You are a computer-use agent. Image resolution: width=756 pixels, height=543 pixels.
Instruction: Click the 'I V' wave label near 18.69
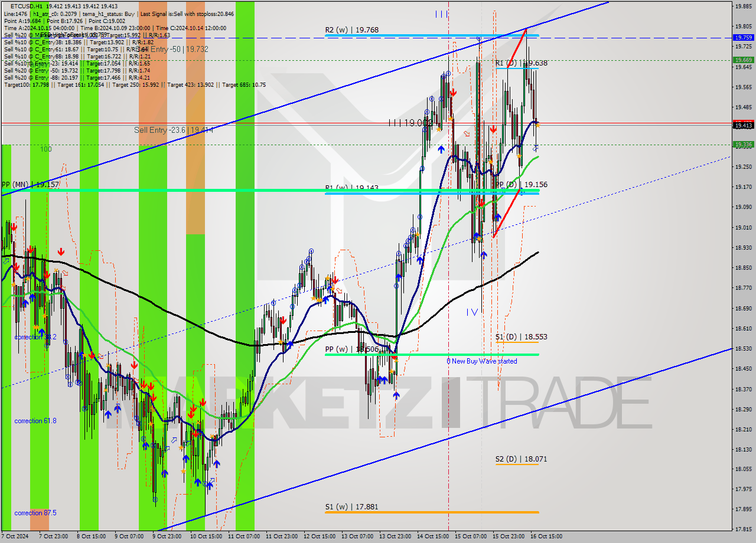pos(471,312)
